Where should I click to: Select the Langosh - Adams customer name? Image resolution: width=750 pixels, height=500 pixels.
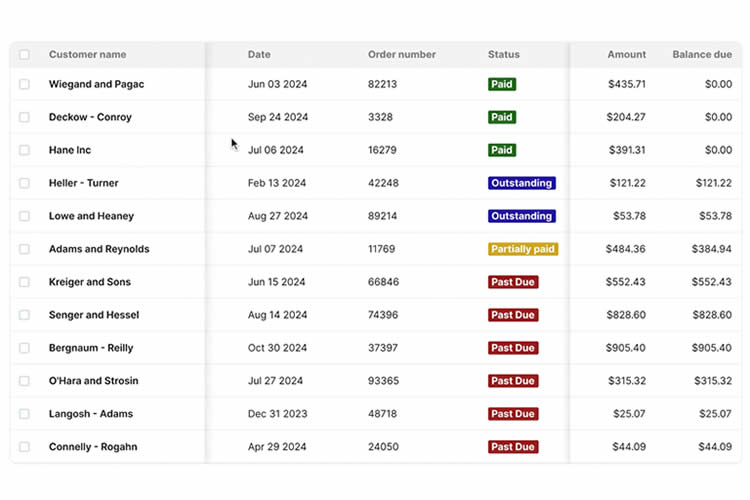click(90, 414)
